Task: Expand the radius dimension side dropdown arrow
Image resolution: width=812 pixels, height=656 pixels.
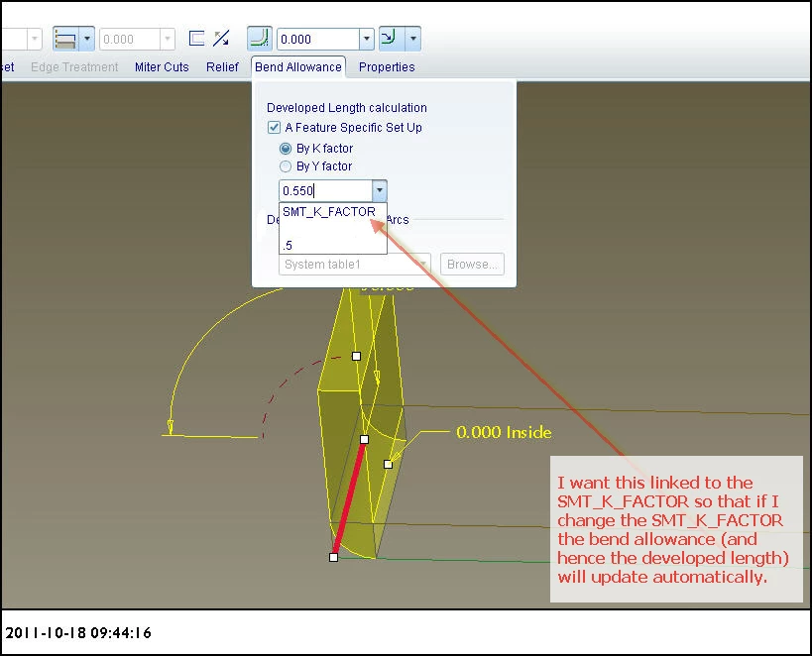Action: pos(412,39)
